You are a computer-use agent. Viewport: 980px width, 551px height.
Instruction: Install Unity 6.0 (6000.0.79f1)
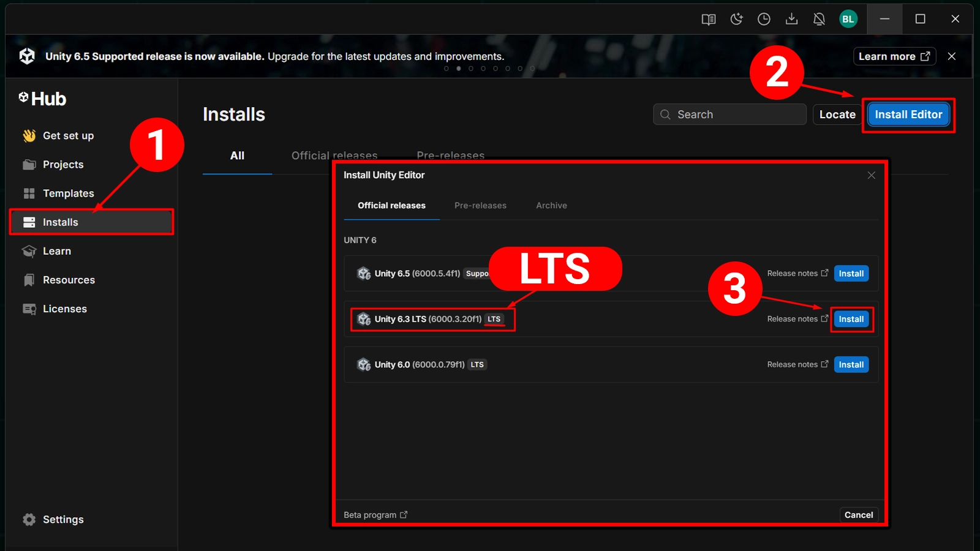[851, 365]
